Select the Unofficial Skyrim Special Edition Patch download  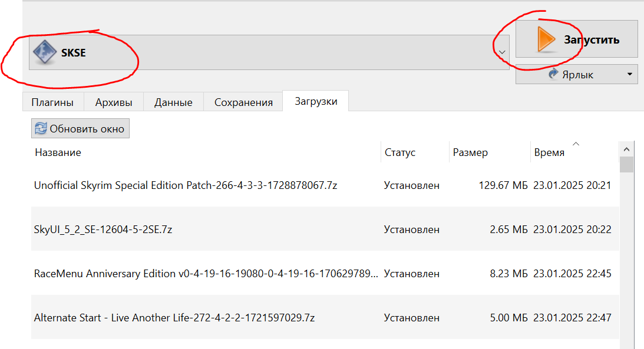tap(186, 185)
